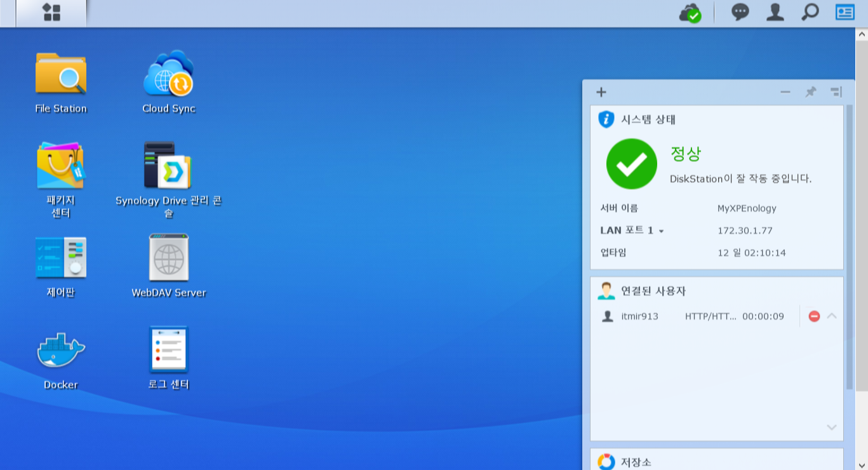Screen dimensions: 868x470
Task: Click the 연결된 사용자 widget title
Action: pos(653,291)
